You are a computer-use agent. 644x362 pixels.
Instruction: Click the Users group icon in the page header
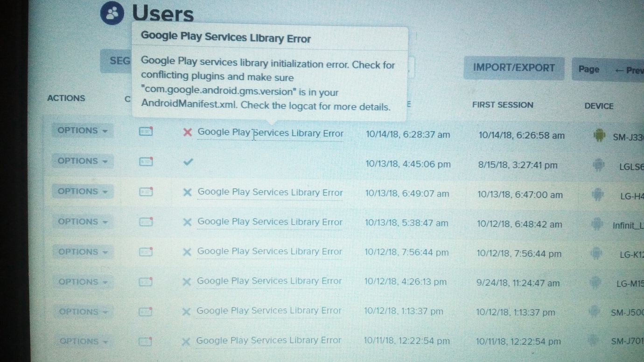111,13
